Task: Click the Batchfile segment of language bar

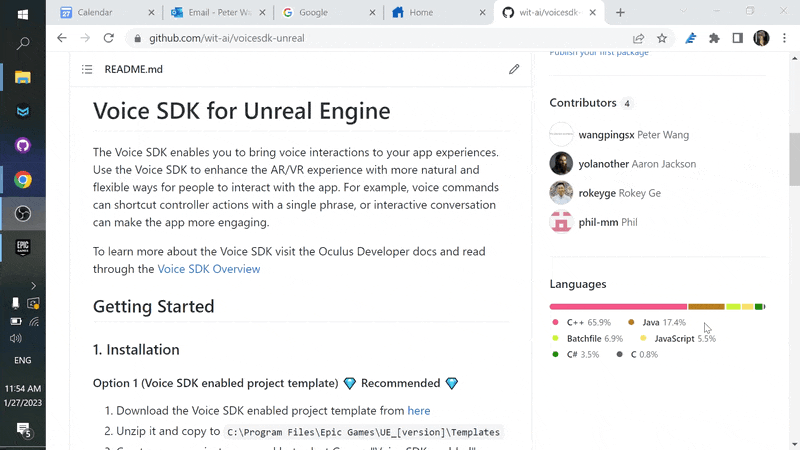Action: pos(733,307)
